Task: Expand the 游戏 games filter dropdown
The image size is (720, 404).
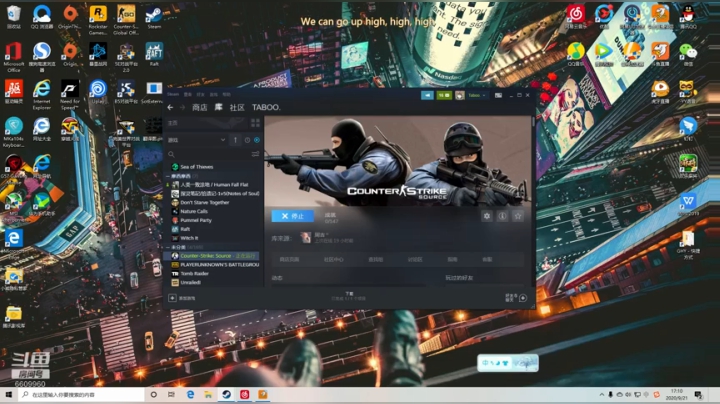Action: [197, 140]
